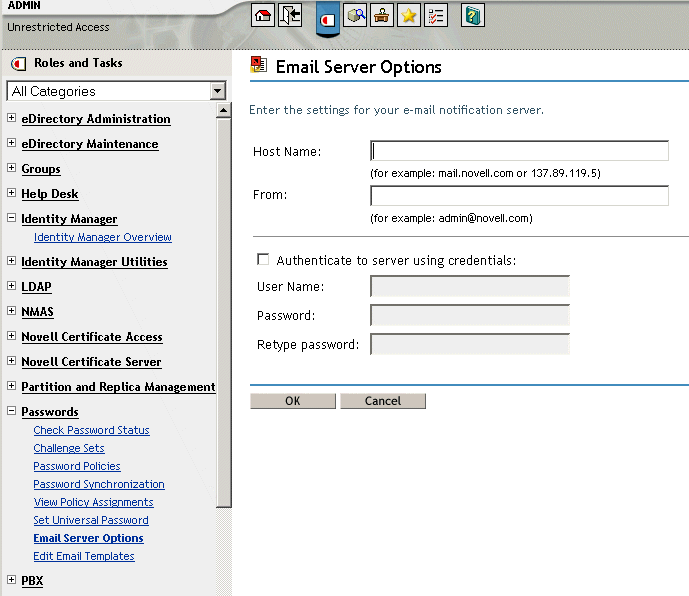Screen dimensions: 689x596
Task: Collapse the Identity Manager node
Action: tap(11, 218)
